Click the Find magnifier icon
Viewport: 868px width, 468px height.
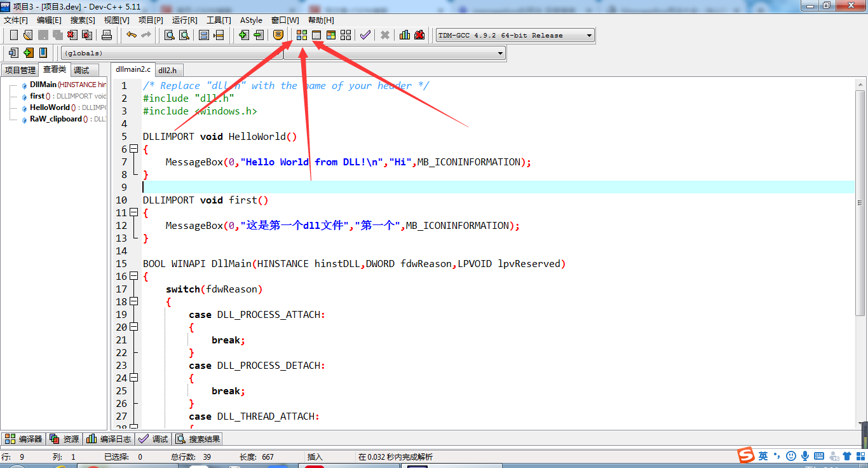click(170, 35)
